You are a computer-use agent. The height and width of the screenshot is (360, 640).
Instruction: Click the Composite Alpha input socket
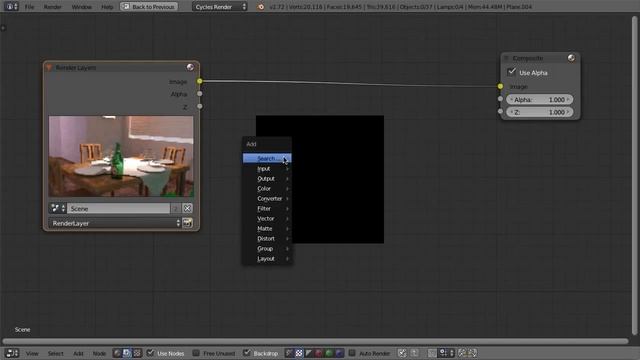(500, 99)
